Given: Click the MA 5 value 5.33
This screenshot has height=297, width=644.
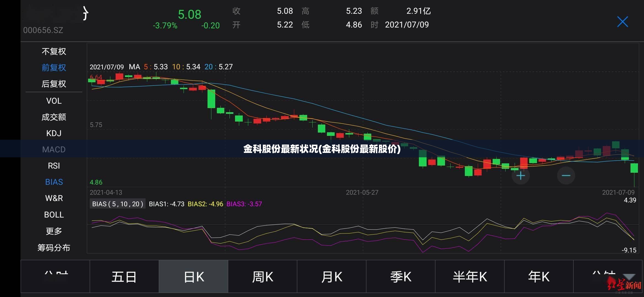Looking at the screenshot, I should (160, 67).
